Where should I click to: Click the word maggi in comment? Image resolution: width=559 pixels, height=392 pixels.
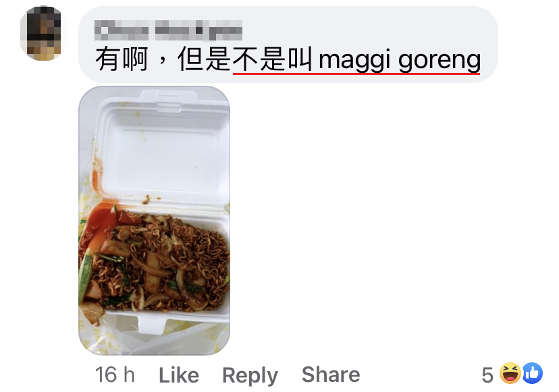[354, 61]
